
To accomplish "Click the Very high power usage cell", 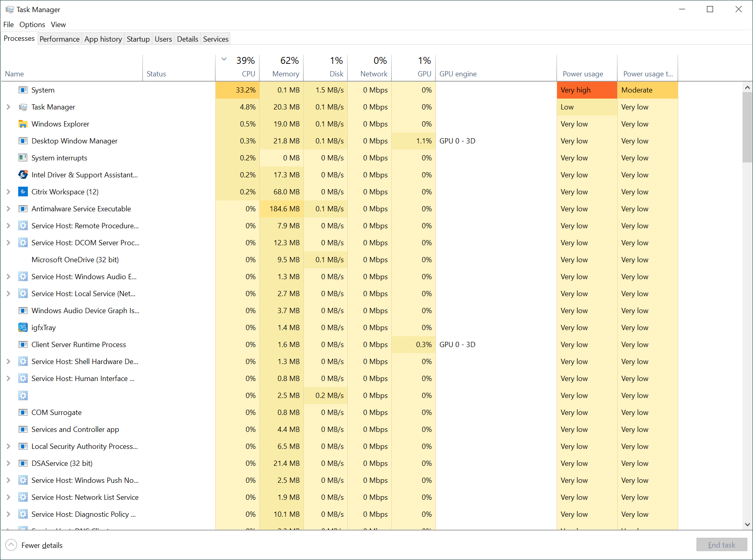I will point(587,90).
